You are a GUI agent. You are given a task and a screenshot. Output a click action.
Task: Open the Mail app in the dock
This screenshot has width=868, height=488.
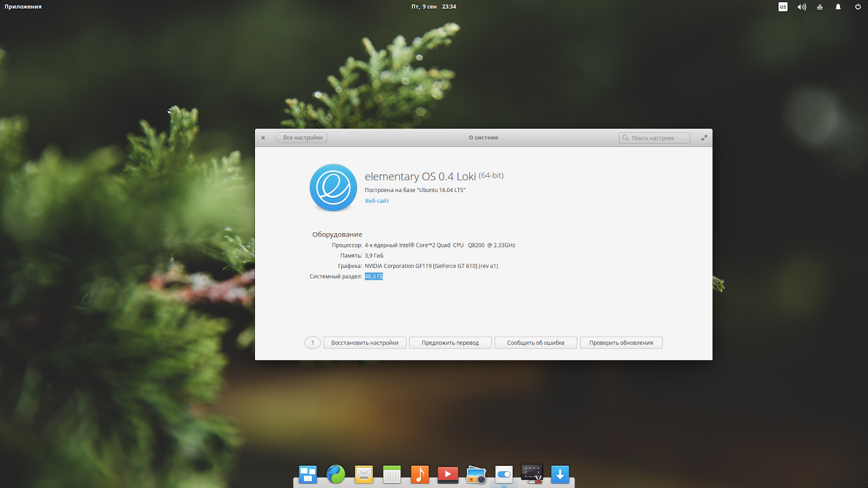tap(364, 474)
